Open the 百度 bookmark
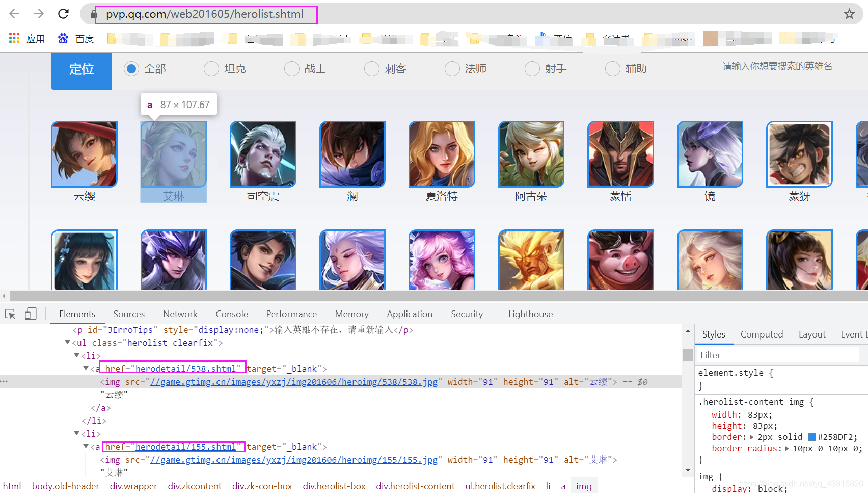This screenshot has height=493, width=868. pyautogui.click(x=76, y=39)
